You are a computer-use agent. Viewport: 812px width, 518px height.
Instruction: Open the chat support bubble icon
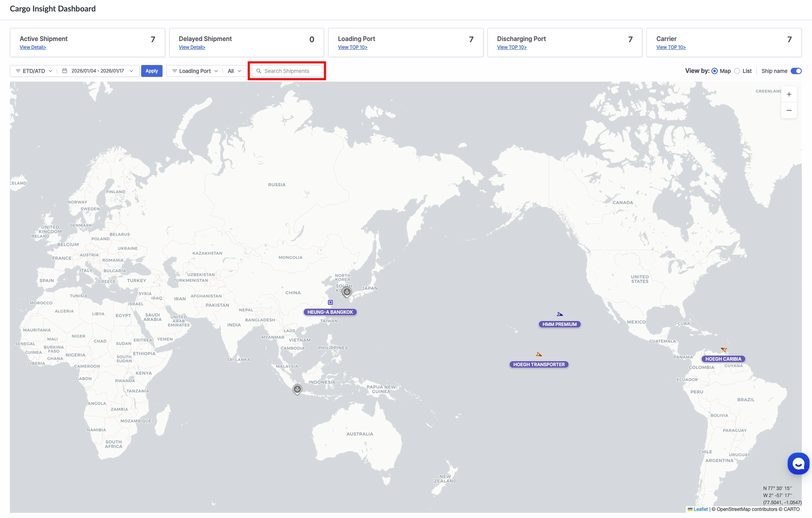798,463
